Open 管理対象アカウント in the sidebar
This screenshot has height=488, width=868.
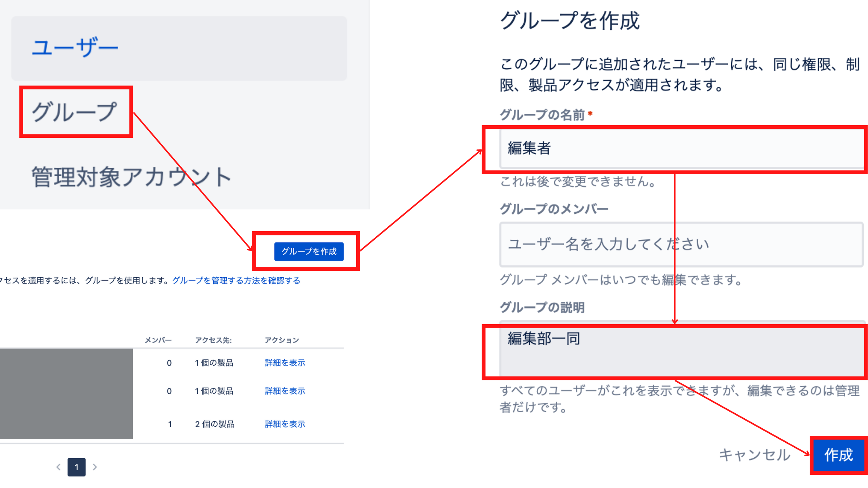tap(131, 177)
